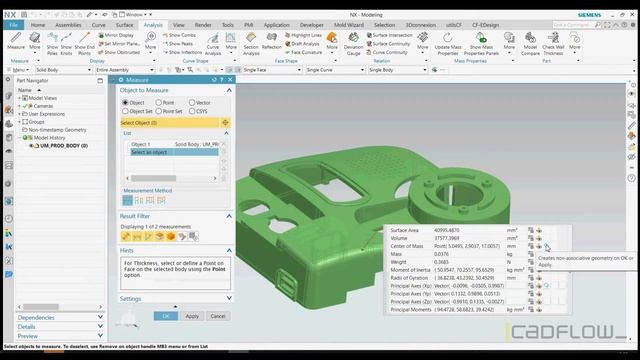Viewport: 640px width, 360px height.
Task: Select 'Select an object' list row
Action: (174, 152)
